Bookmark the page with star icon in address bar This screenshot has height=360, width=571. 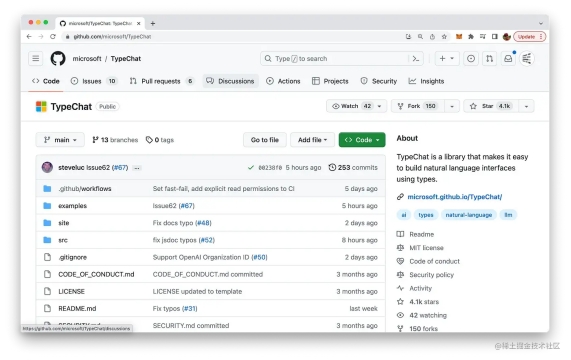pos(444,36)
